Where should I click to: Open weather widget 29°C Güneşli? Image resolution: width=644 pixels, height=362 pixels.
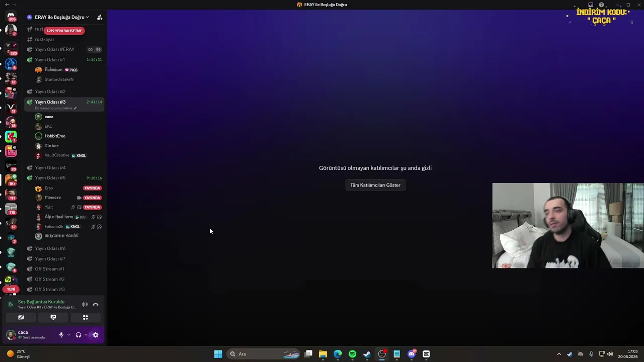tap(18, 354)
